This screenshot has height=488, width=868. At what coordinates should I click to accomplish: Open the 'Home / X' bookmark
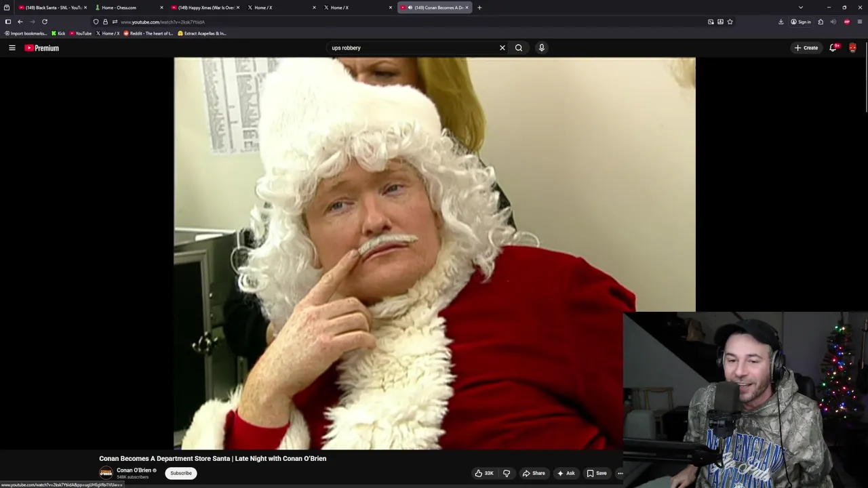click(x=108, y=33)
